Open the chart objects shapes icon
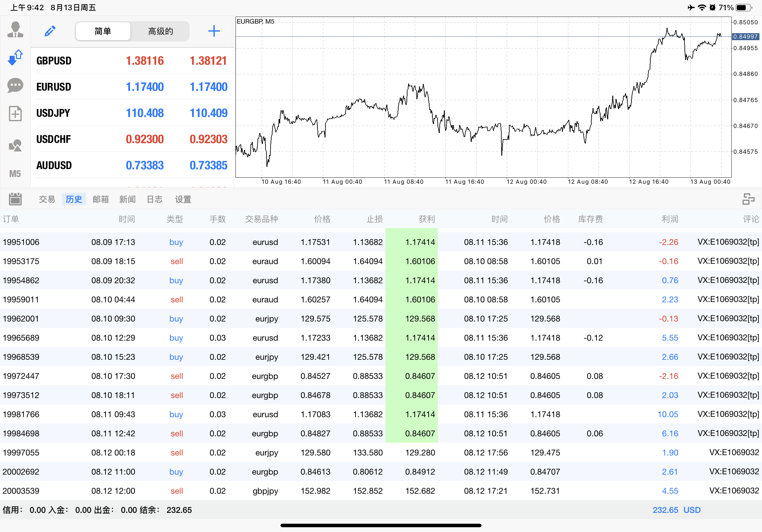This screenshot has height=532, width=762. (15, 145)
